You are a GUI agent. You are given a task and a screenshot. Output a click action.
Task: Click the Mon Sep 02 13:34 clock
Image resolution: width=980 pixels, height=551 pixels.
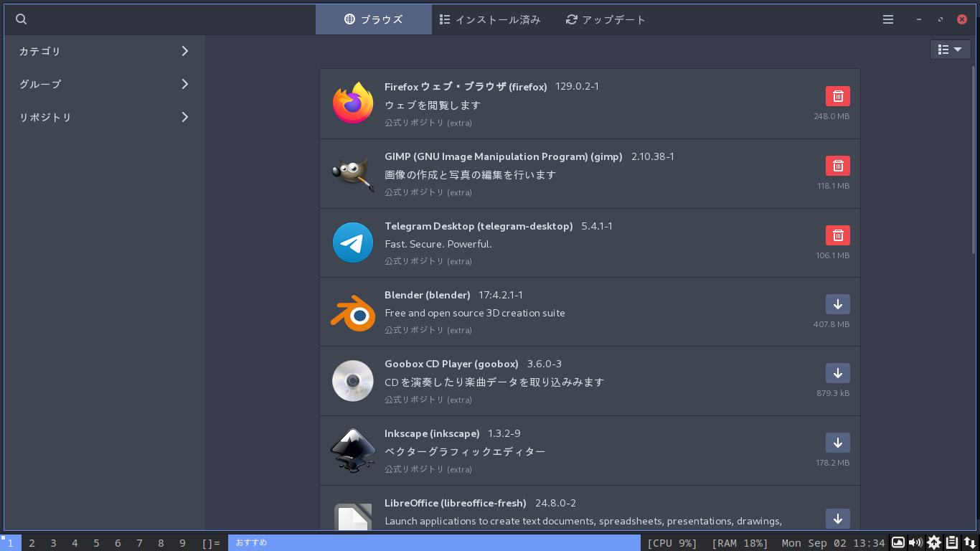[x=833, y=543]
